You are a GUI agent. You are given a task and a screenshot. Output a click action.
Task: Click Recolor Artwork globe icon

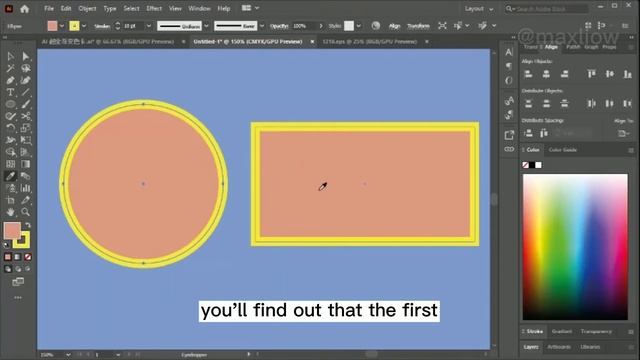[376, 26]
